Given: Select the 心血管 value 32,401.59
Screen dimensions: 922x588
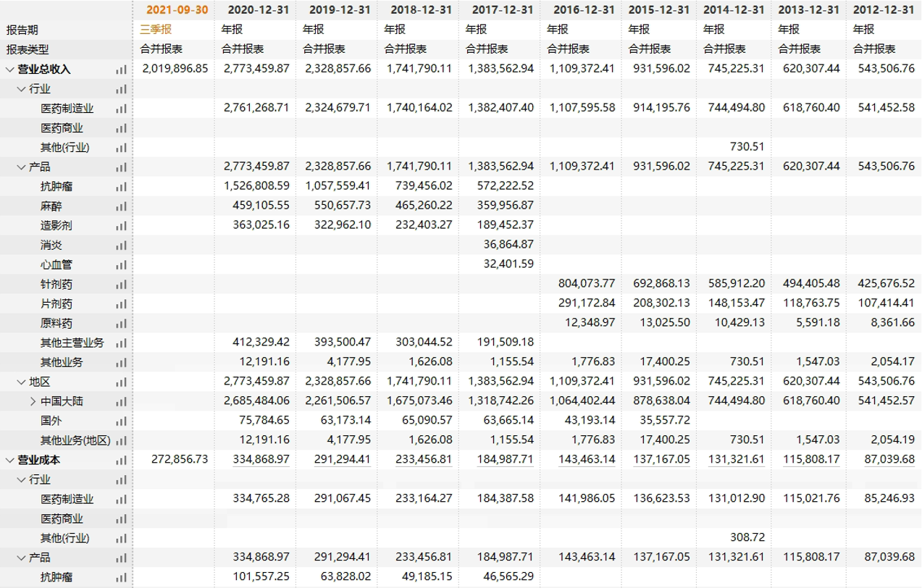Looking at the screenshot, I should tap(508, 264).
